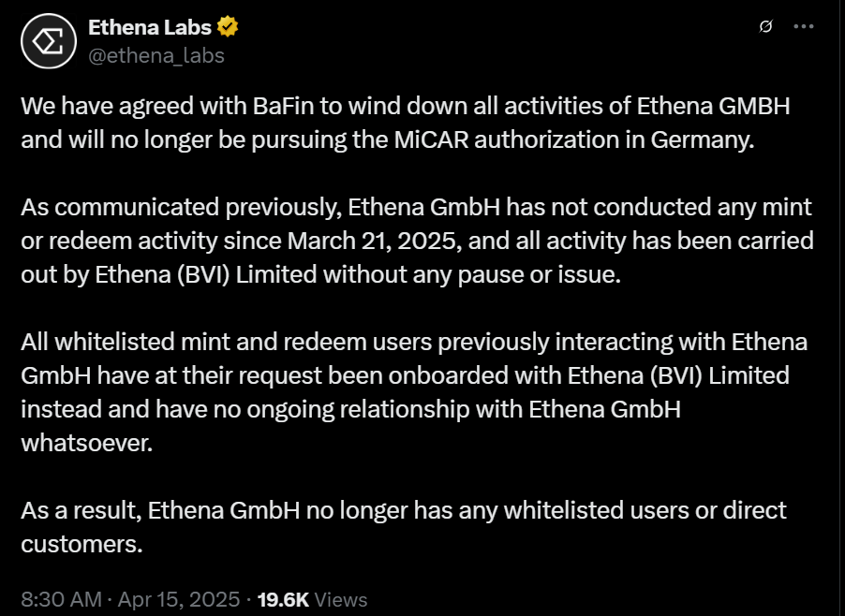Image resolution: width=845 pixels, height=616 pixels.
Task: Open Ethena Labs profile via avatar icon
Action: (x=47, y=40)
